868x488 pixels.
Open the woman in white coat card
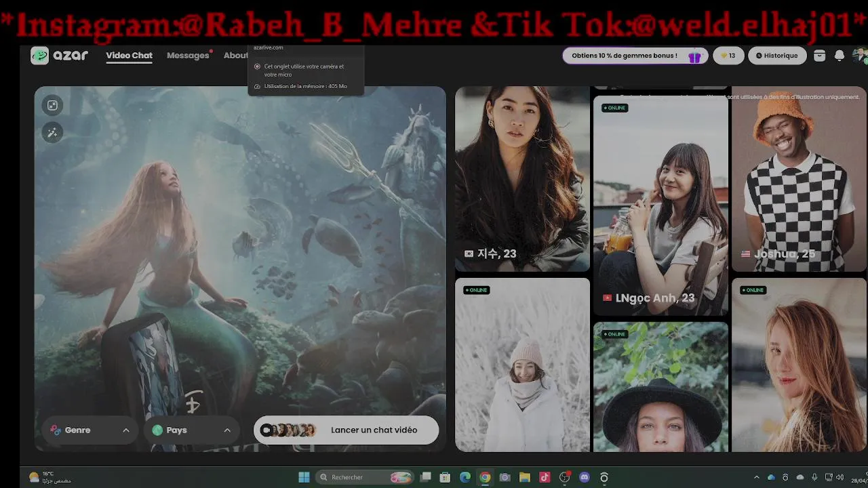(522, 365)
